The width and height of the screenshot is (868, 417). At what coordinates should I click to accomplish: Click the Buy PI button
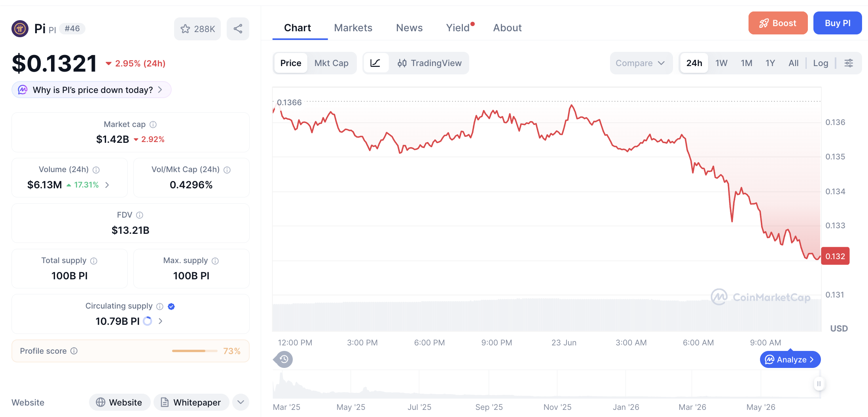(838, 23)
